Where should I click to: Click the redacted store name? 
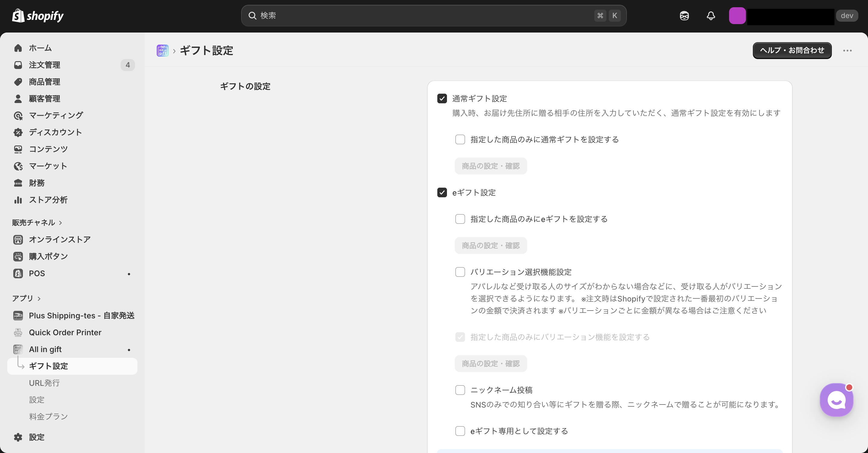click(791, 17)
